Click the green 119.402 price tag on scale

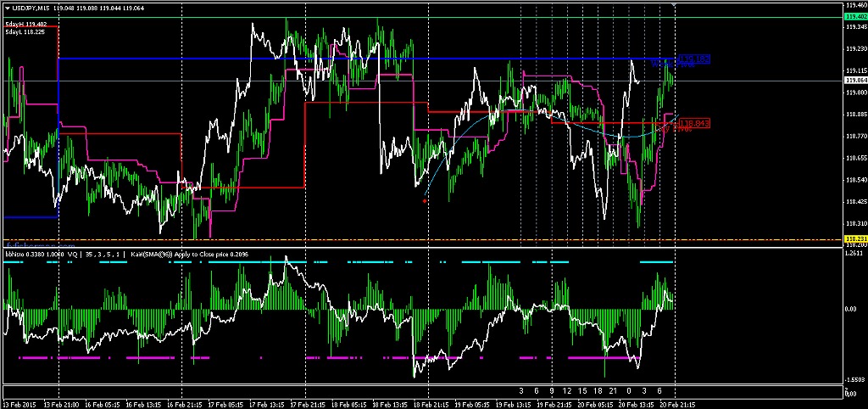855,17
